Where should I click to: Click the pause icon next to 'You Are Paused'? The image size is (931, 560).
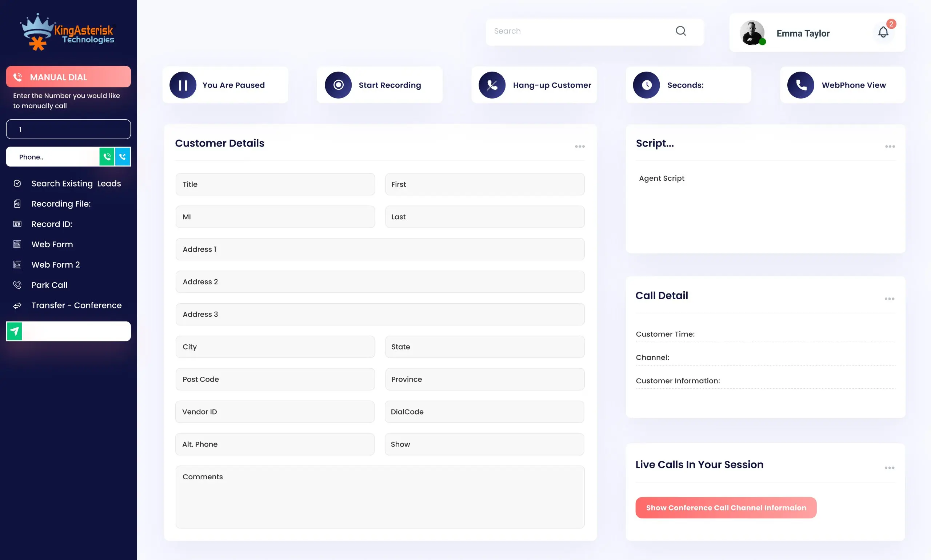(183, 85)
